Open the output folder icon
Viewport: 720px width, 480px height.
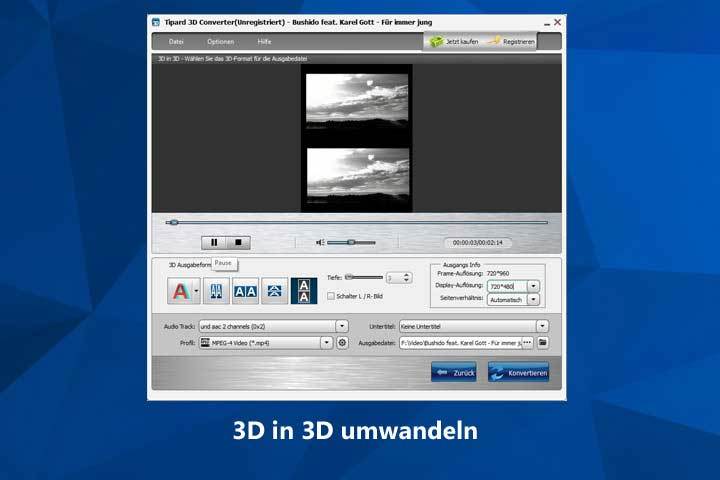coord(543,343)
